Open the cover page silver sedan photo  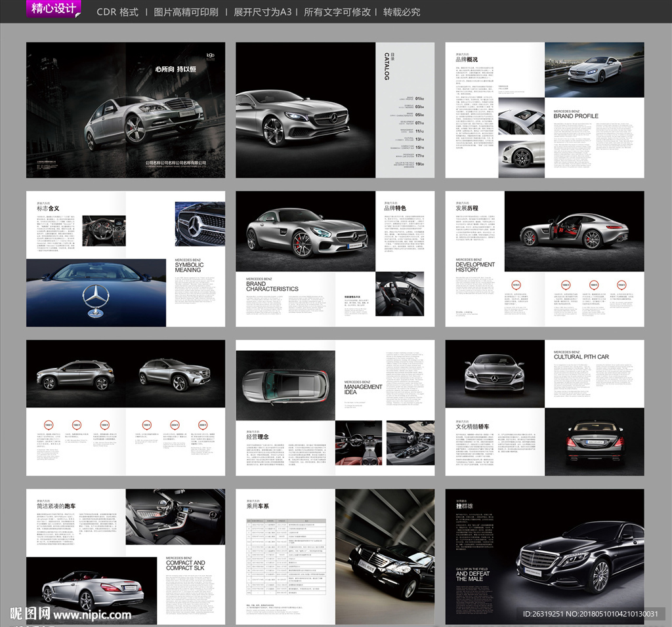point(144,122)
